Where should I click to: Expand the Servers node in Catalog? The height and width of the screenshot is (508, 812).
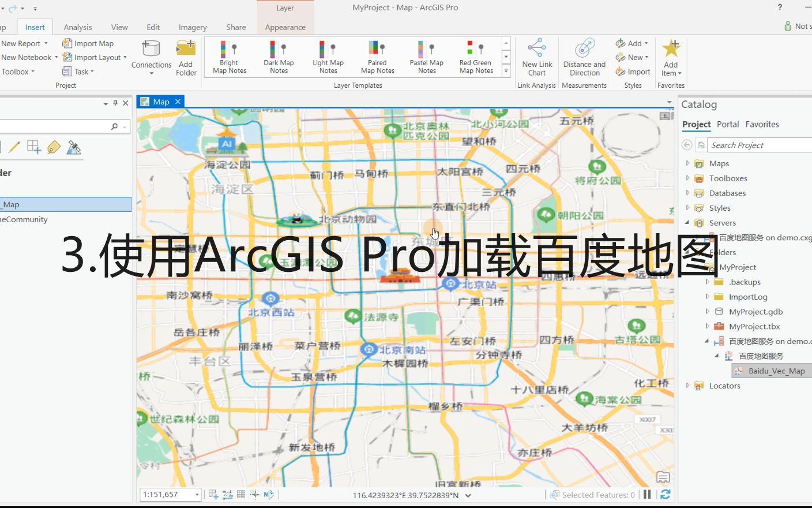click(687, 222)
